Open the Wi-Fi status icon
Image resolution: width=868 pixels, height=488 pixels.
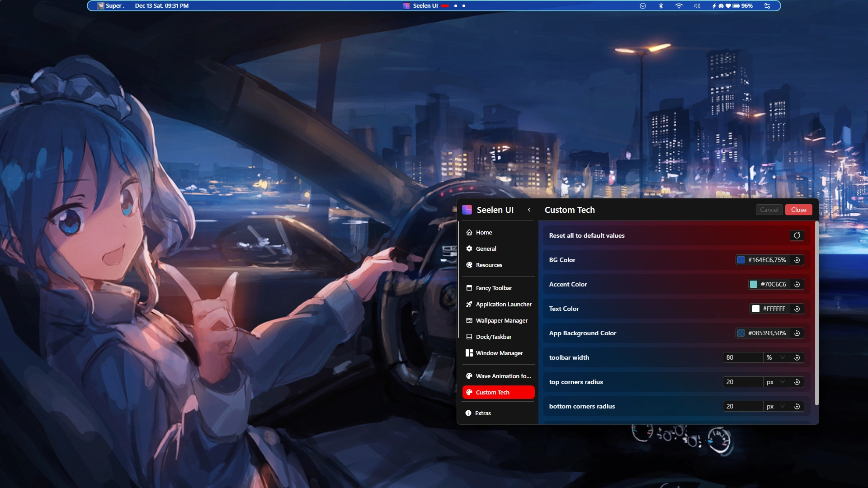pos(679,6)
